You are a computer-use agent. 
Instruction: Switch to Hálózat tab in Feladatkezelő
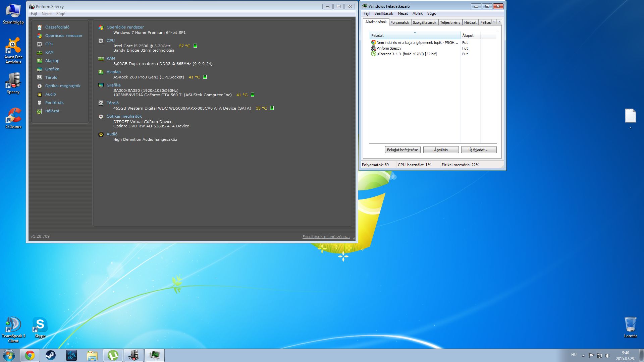coord(470,22)
